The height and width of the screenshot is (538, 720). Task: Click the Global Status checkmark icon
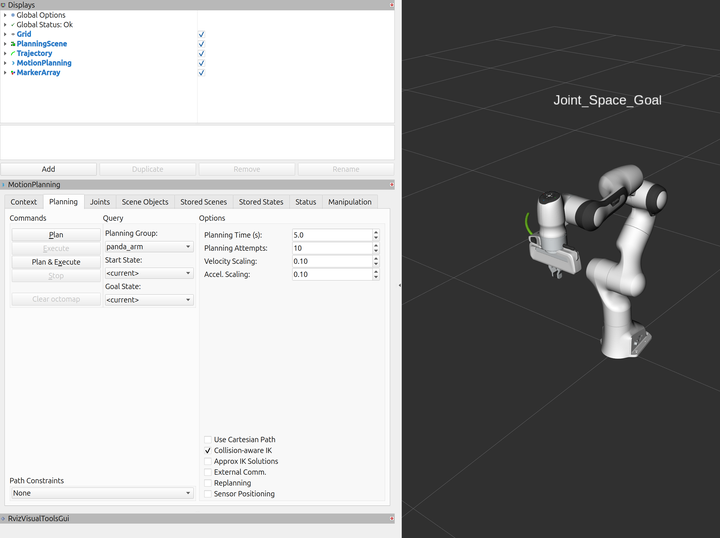click(x=13, y=25)
